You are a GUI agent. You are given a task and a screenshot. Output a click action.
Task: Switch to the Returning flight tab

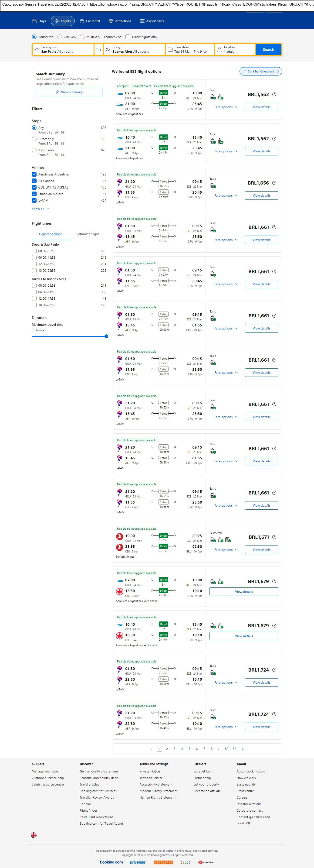(88, 234)
